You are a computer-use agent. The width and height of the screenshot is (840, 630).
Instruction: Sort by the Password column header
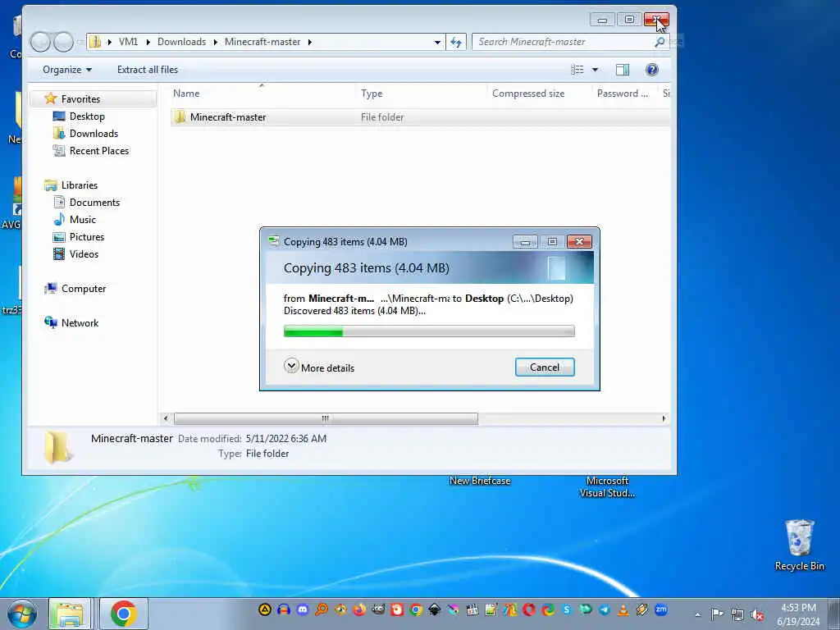624,94
